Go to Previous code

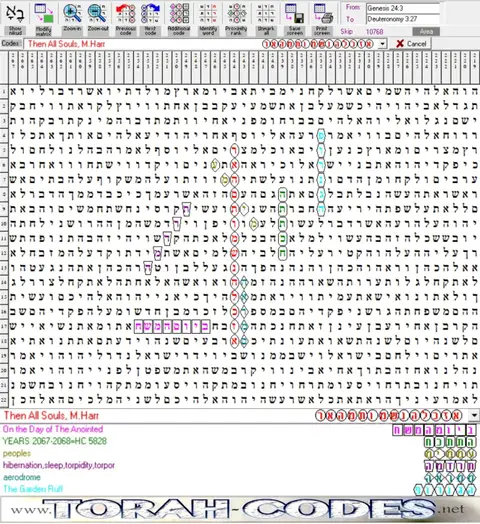tap(125, 13)
